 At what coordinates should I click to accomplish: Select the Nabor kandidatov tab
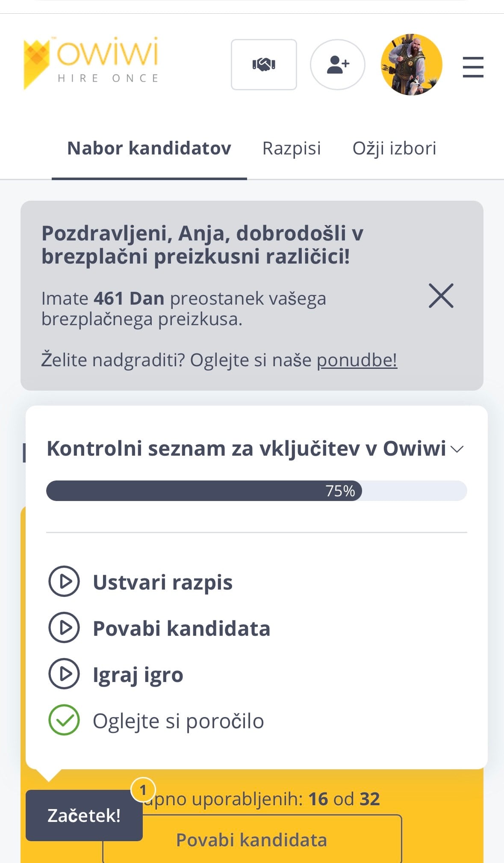tap(149, 148)
